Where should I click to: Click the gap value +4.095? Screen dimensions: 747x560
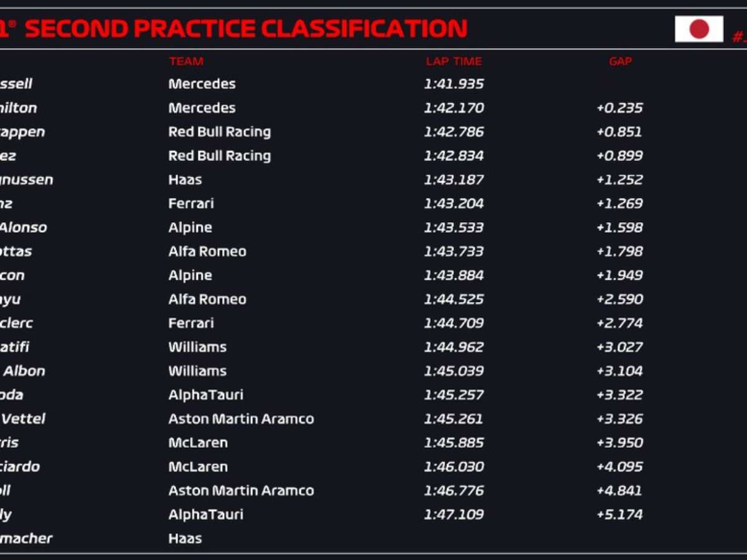coord(619,467)
